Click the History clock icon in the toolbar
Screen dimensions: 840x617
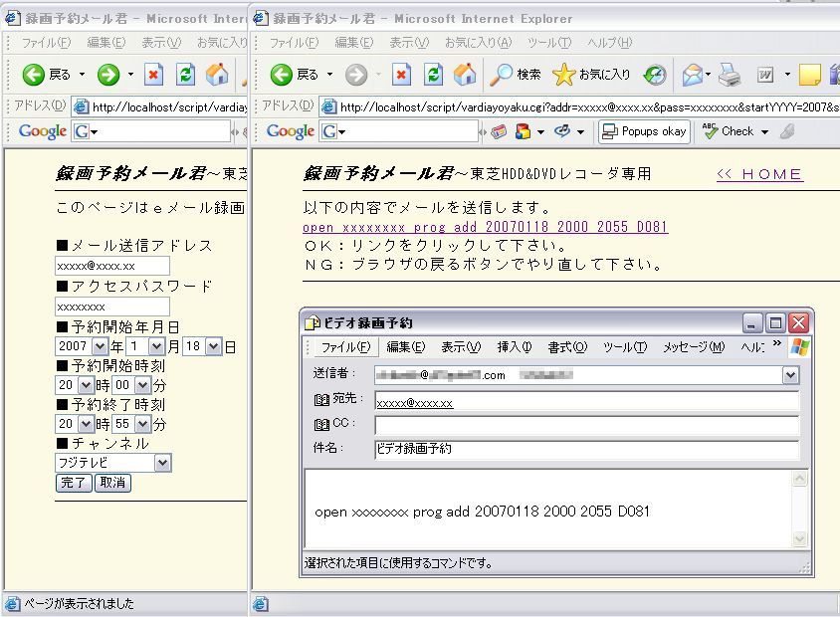point(655,75)
